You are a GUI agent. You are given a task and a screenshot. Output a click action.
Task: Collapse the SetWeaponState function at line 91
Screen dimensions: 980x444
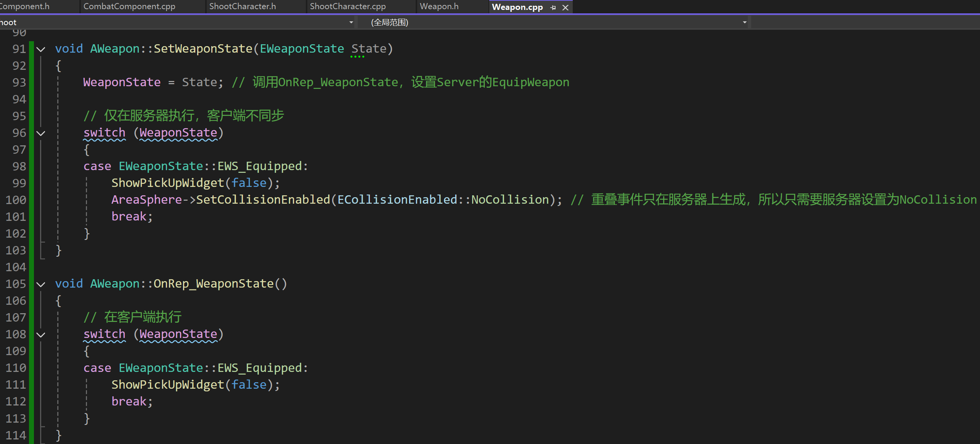[x=41, y=49]
